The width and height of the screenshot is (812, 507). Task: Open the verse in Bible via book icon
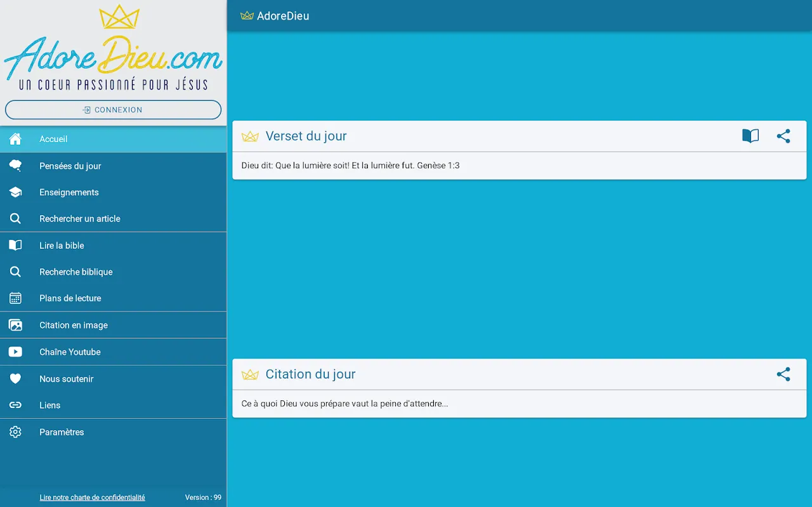tap(750, 136)
